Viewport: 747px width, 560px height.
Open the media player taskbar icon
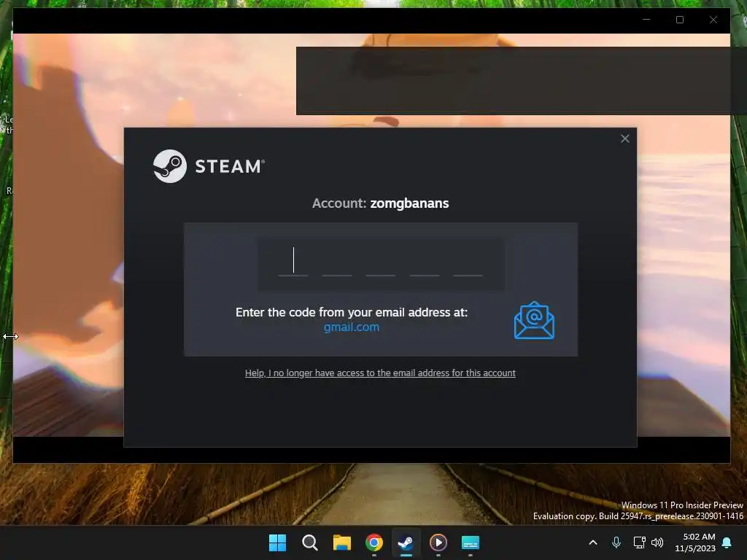(x=438, y=542)
